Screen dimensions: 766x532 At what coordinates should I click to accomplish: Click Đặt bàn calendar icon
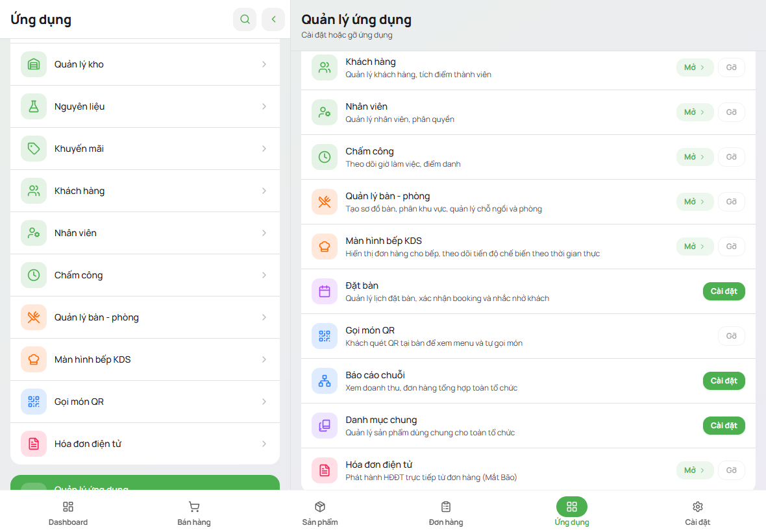(325, 291)
